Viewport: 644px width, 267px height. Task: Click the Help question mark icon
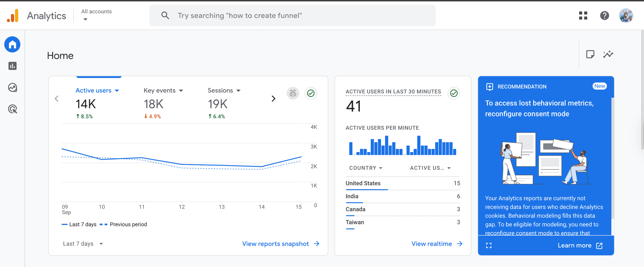pos(604,15)
